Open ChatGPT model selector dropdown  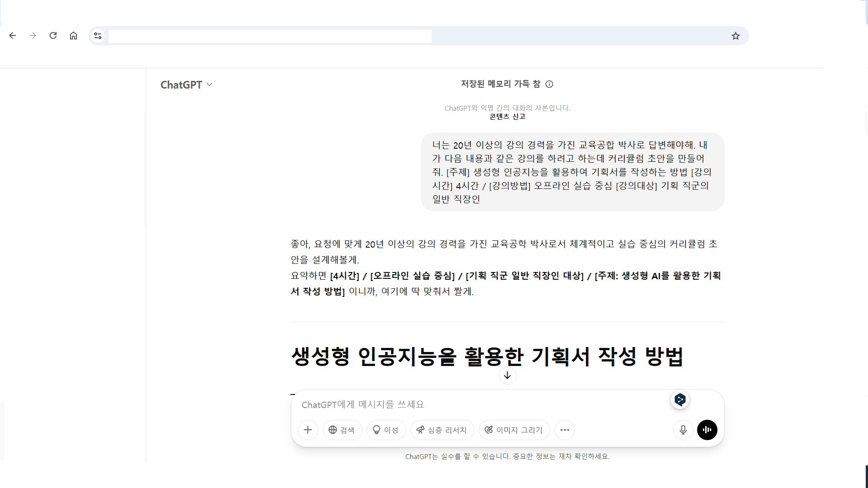pos(186,85)
